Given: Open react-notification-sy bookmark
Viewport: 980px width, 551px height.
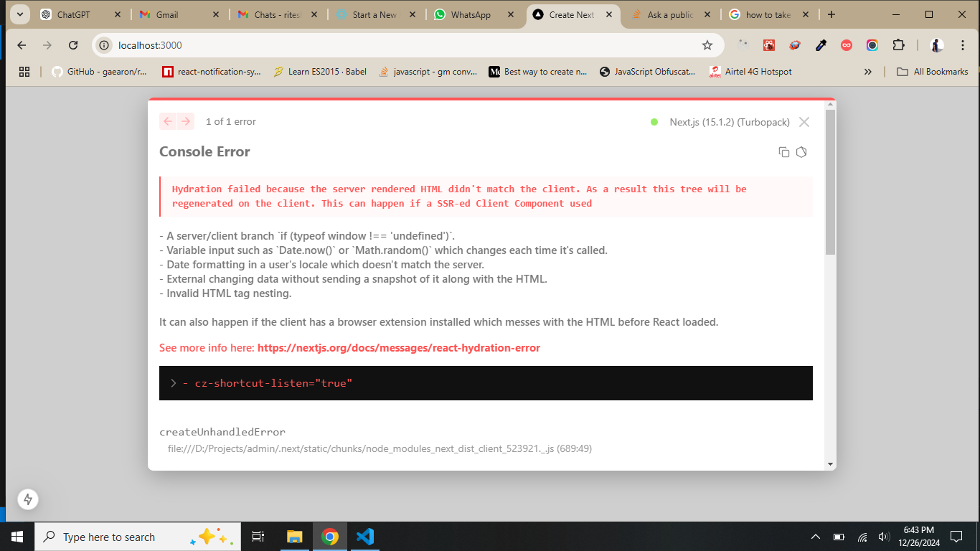Looking at the screenshot, I should tap(211, 72).
